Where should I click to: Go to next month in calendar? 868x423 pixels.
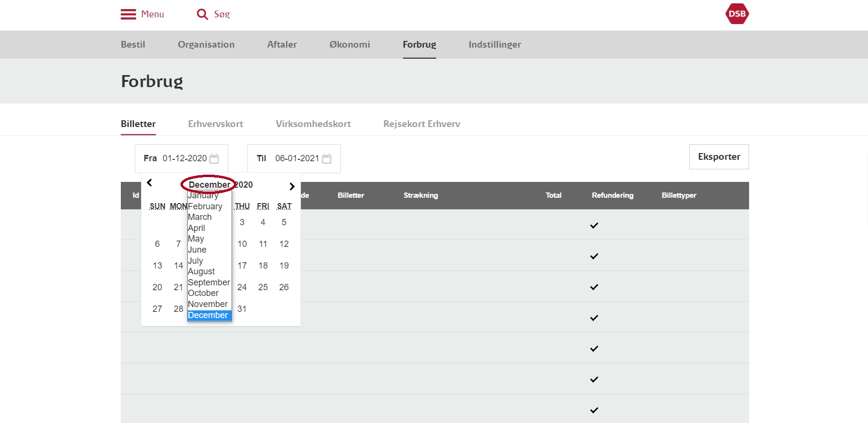(292, 186)
